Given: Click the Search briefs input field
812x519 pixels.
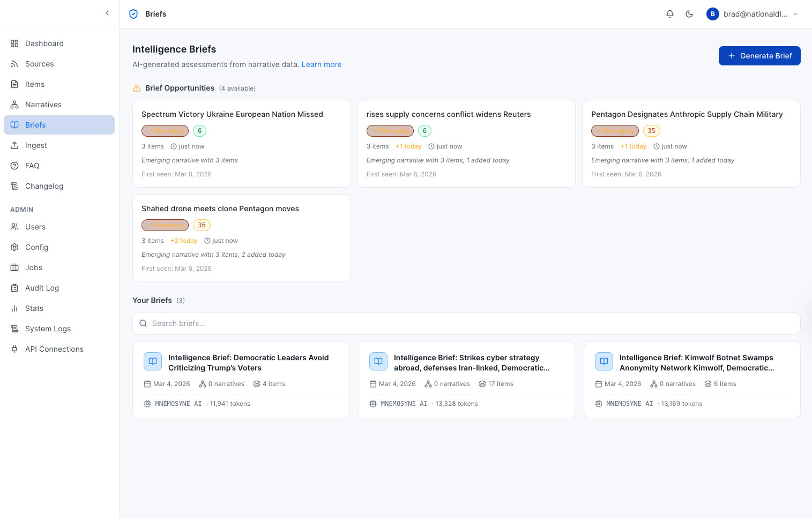Looking at the screenshot, I should [x=466, y=323].
